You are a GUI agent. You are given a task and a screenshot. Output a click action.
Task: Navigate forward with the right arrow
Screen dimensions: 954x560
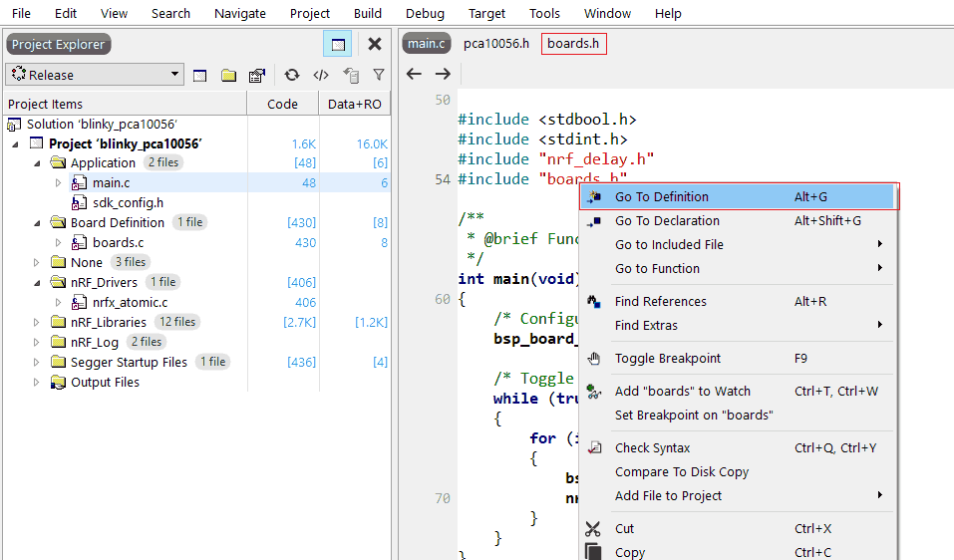pyautogui.click(x=443, y=74)
